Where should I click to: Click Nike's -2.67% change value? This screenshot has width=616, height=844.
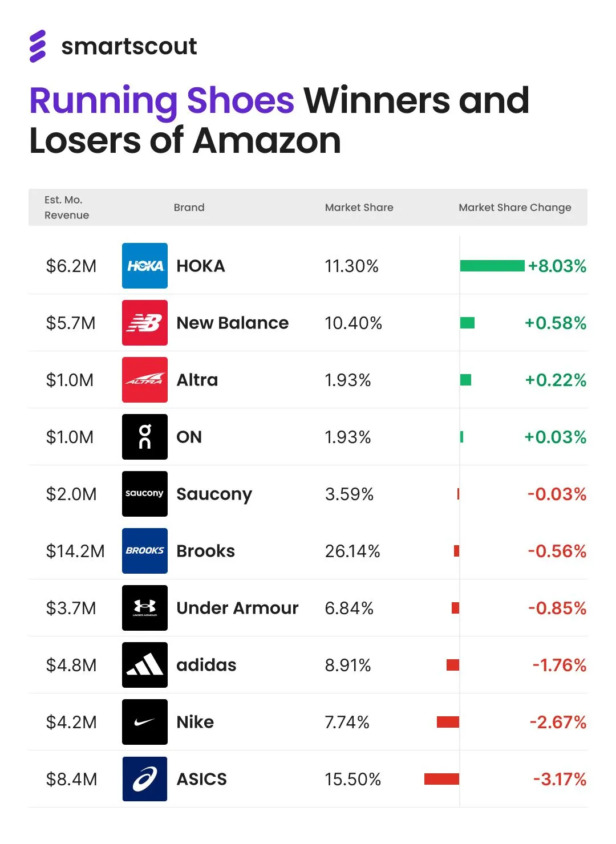(x=558, y=722)
